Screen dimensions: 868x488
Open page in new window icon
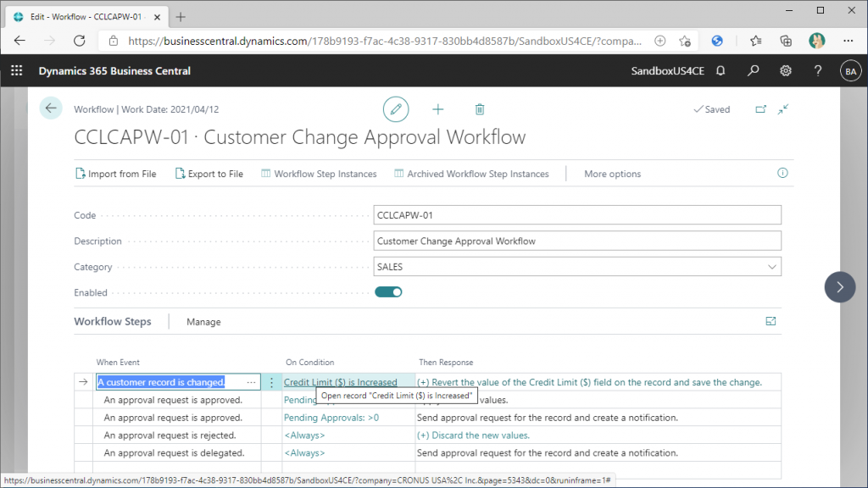761,109
